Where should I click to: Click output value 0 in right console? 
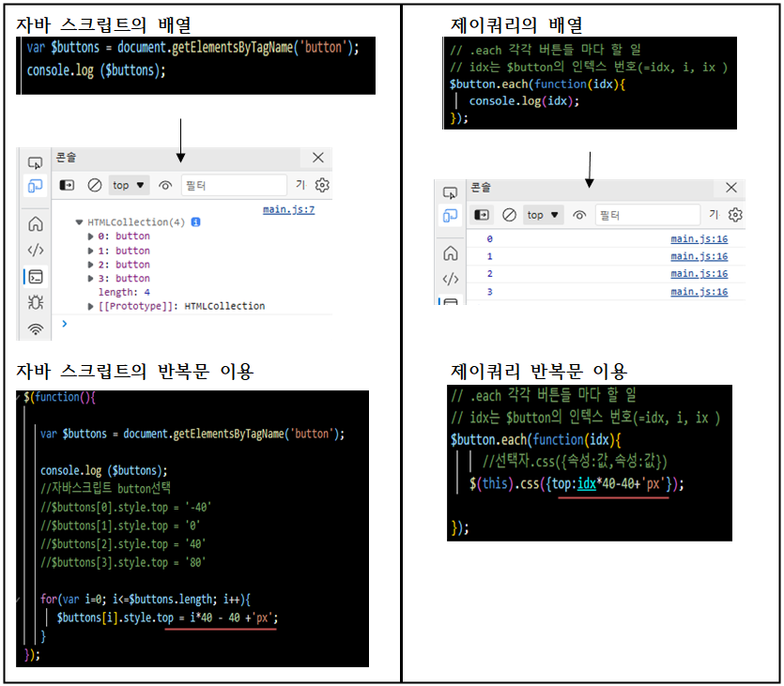click(489, 239)
